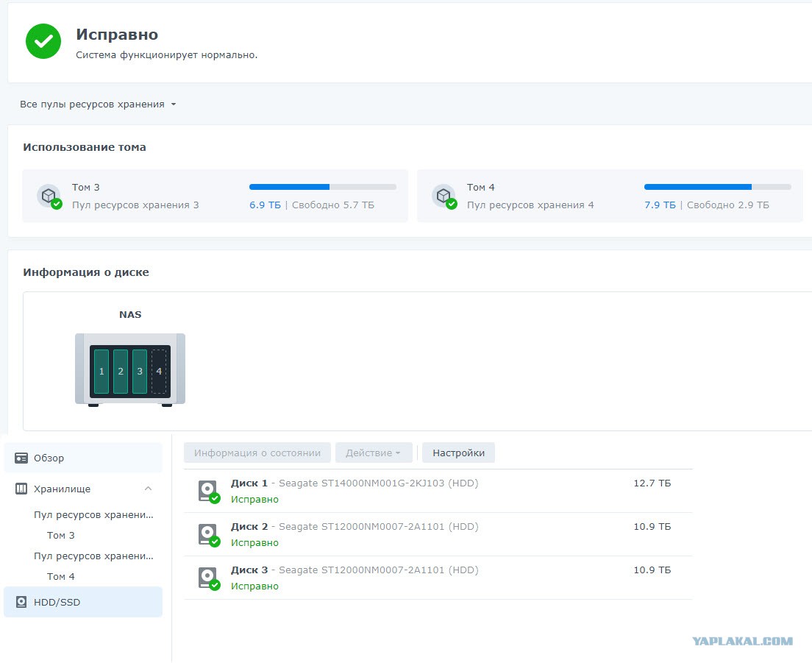The width and height of the screenshot is (812, 663).
Task: Click the Диск 2 drive icon
Action: pos(209,534)
